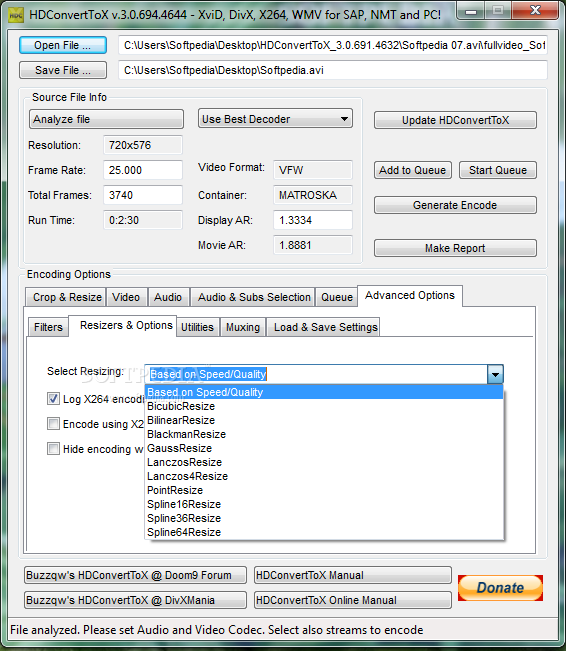Open the Filters sub-tab
Viewport: 566px width, 651px height.
coord(48,327)
